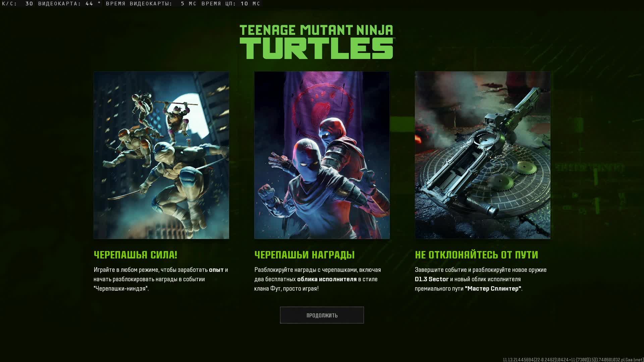Click the ПРОДОЛЖИТЬ continue button
Viewport: 644px width, 362px height.
pos(322,315)
